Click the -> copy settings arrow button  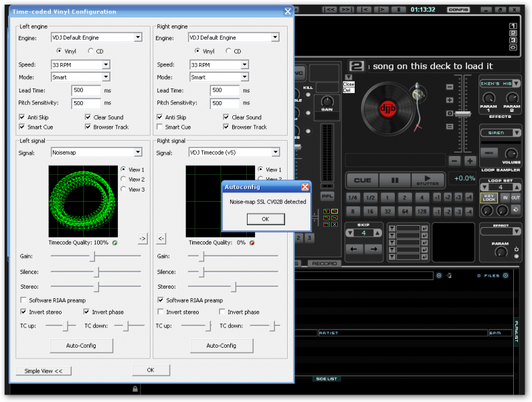pyautogui.click(x=143, y=239)
